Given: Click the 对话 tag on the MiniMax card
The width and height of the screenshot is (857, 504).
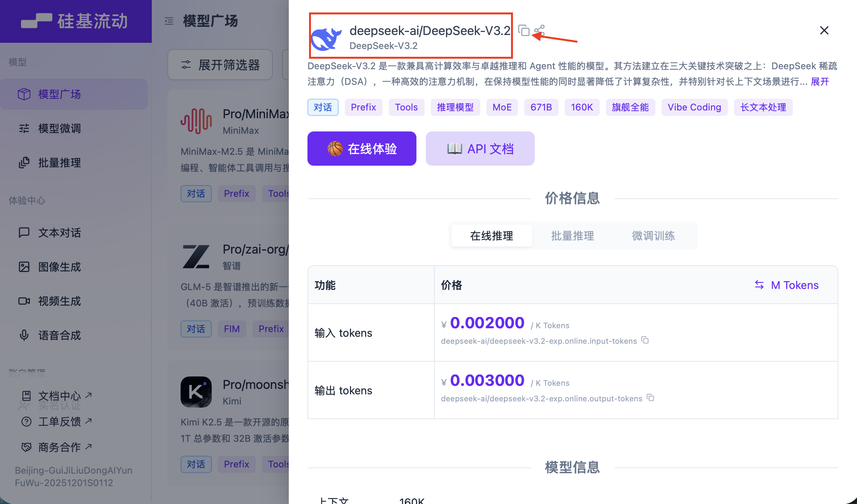Looking at the screenshot, I should (x=196, y=194).
